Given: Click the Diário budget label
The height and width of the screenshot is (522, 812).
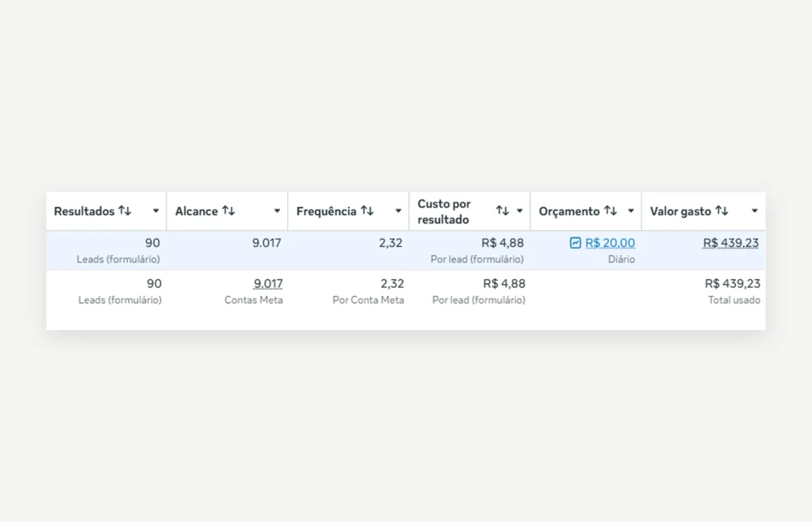Looking at the screenshot, I should tap(622, 259).
